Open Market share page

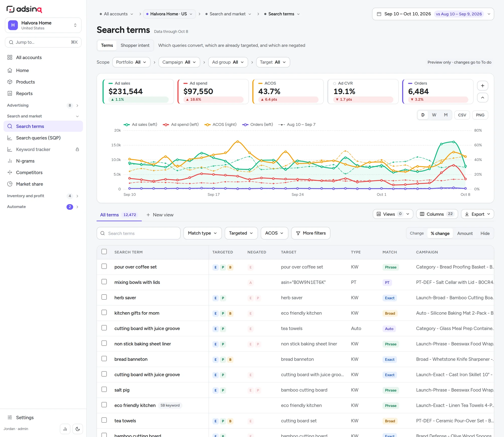tap(43, 184)
